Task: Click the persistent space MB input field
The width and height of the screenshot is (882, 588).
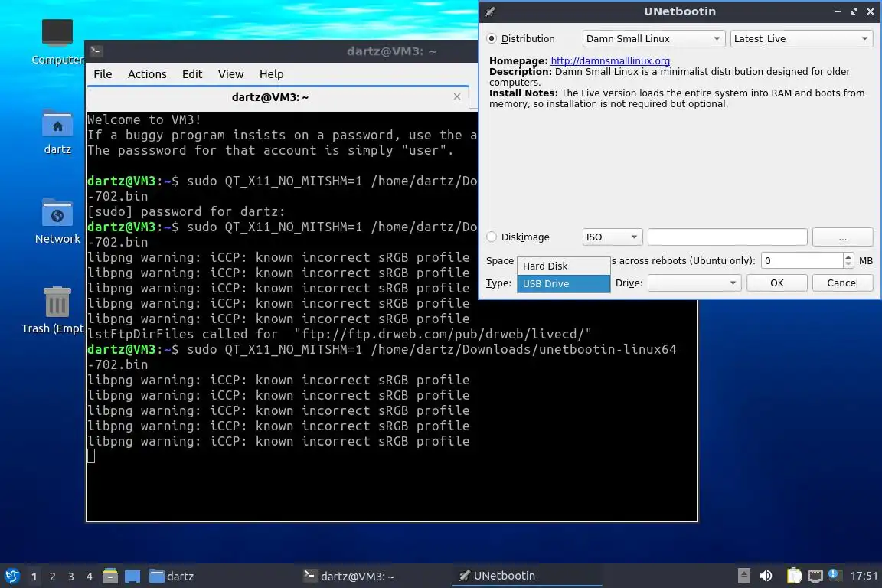Action: [x=802, y=260]
